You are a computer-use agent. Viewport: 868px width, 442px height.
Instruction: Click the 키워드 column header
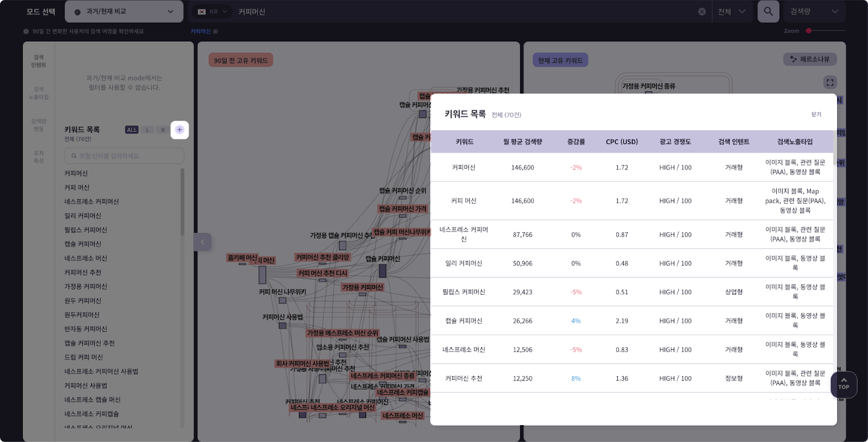point(464,142)
